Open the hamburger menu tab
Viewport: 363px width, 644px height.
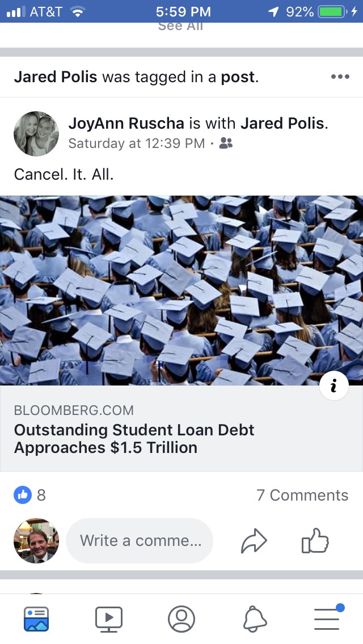pos(327,618)
